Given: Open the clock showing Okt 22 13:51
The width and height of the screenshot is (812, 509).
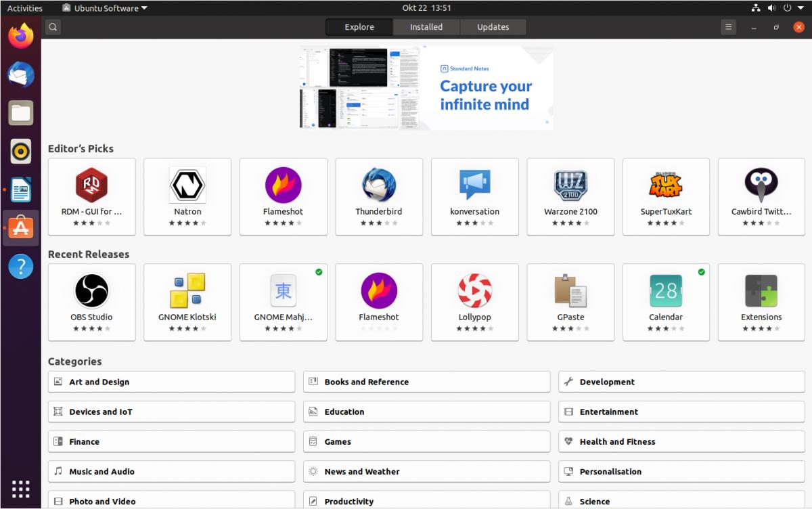Looking at the screenshot, I should coord(426,8).
